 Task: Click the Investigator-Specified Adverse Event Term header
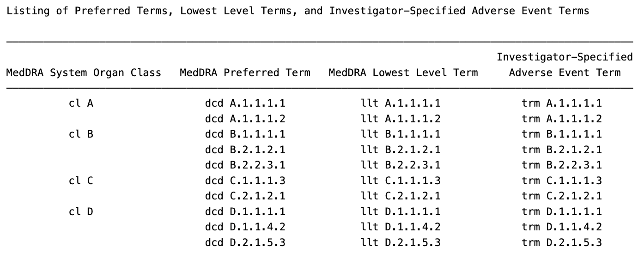pos(565,65)
